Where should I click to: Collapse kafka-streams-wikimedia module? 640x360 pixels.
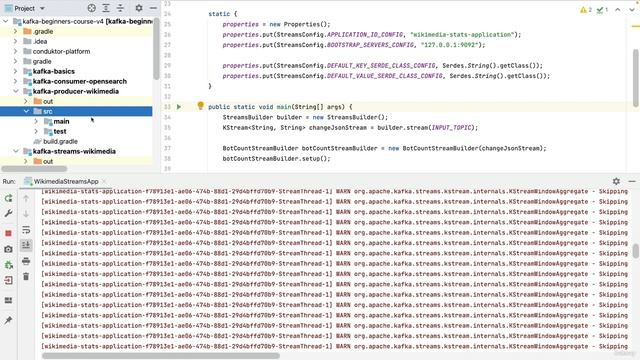(x=16, y=151)
